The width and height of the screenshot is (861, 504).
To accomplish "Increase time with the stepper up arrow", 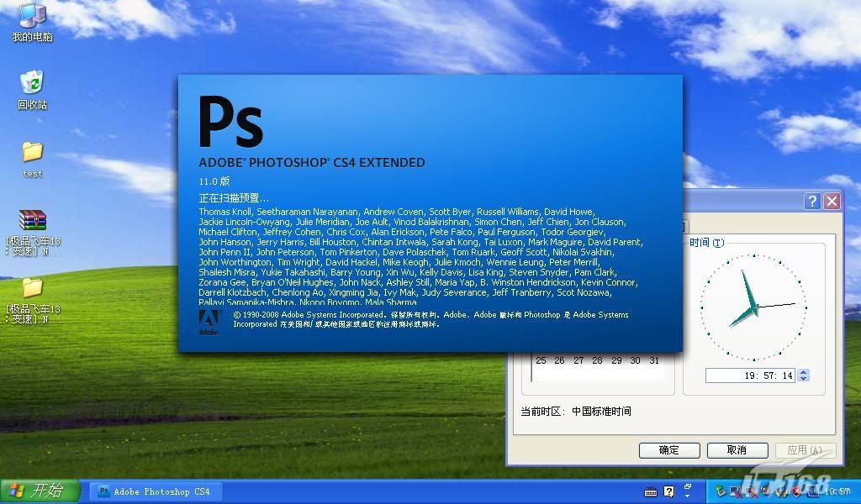I will 803,372.
